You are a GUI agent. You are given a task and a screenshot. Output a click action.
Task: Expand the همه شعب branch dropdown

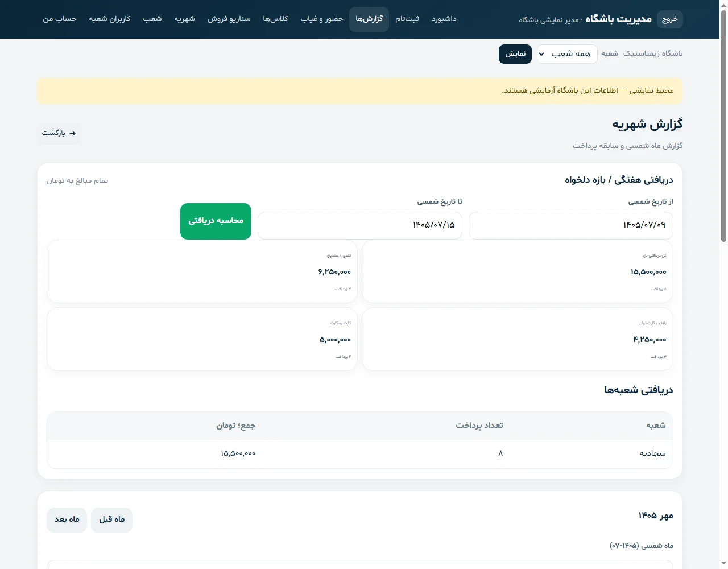567,54
